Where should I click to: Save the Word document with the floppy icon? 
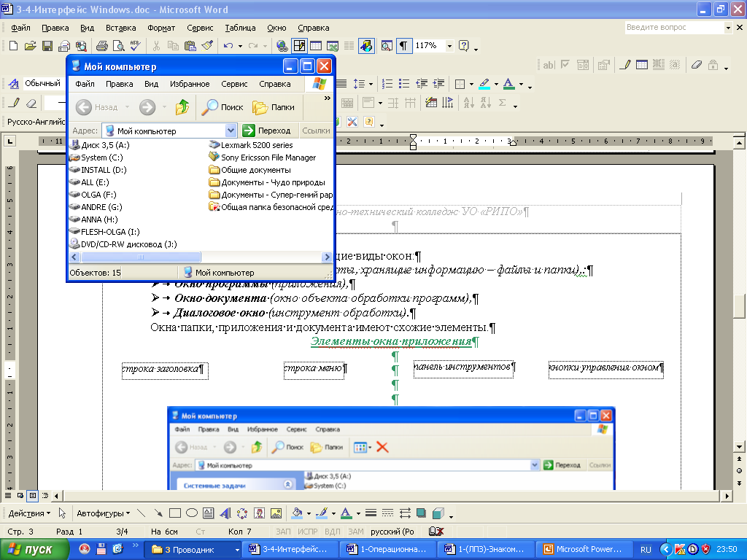click(47, 46)
